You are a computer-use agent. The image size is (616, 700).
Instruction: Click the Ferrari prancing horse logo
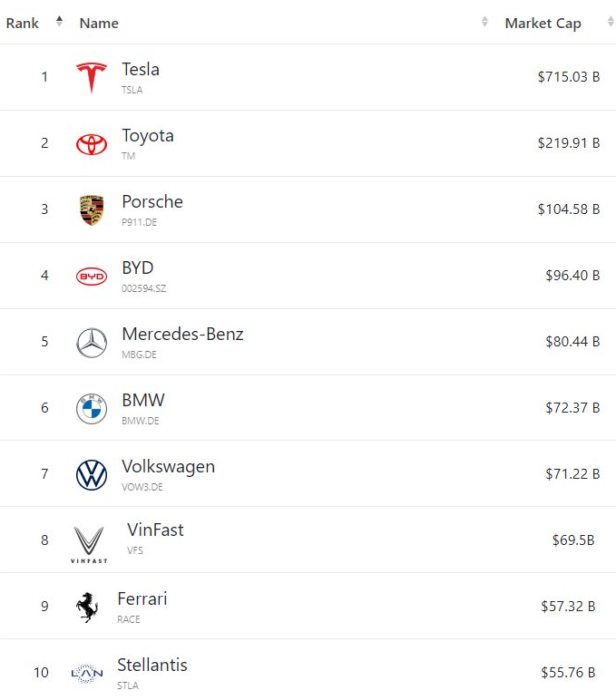pyautogui.click(x=87, y=608)
